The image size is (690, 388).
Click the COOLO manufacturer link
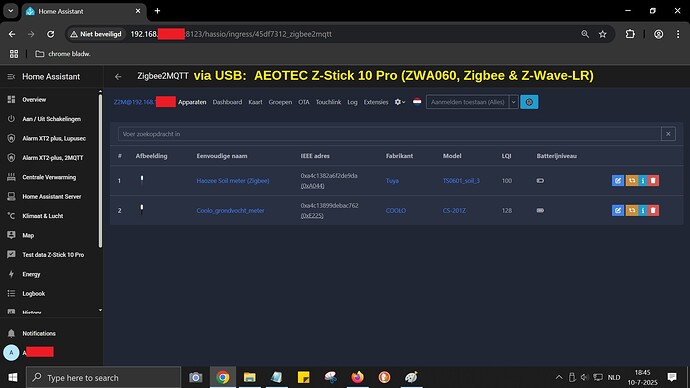click(x=396, y=210)
